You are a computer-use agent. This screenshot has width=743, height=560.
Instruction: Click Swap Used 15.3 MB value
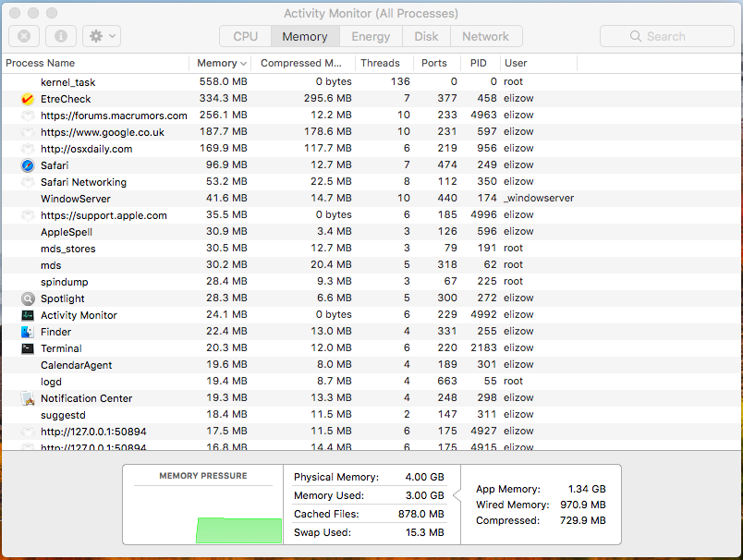tap(424, 532)
